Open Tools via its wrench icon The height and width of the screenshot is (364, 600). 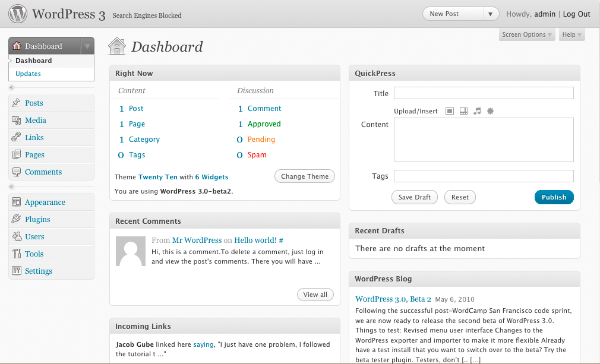16,254
